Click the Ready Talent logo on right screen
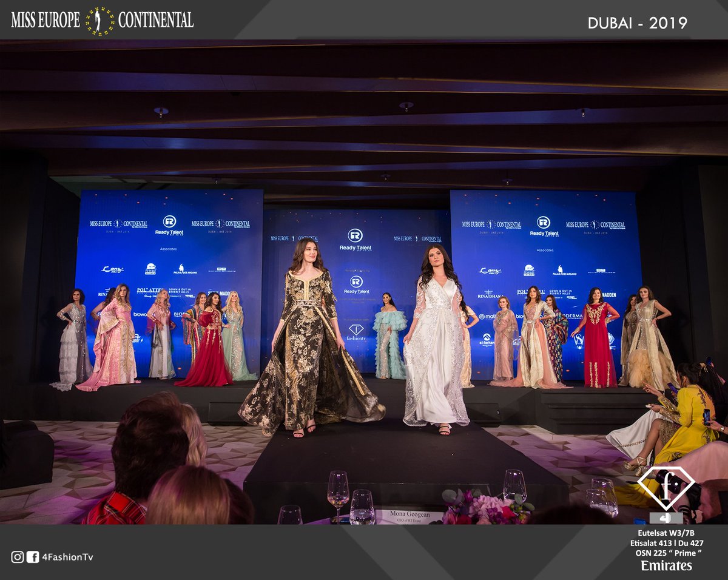The height and width of the screenshot is (580, 728). coord(544,226)
